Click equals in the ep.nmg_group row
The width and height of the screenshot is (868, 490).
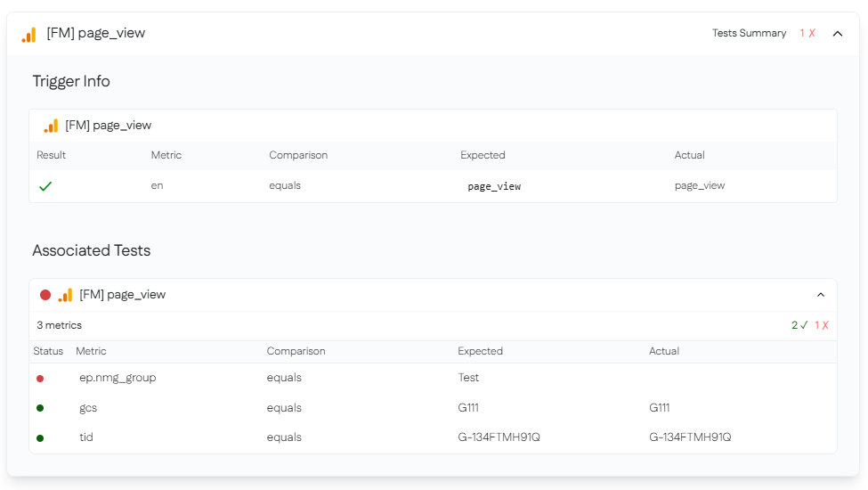click(x=284, y=378)
